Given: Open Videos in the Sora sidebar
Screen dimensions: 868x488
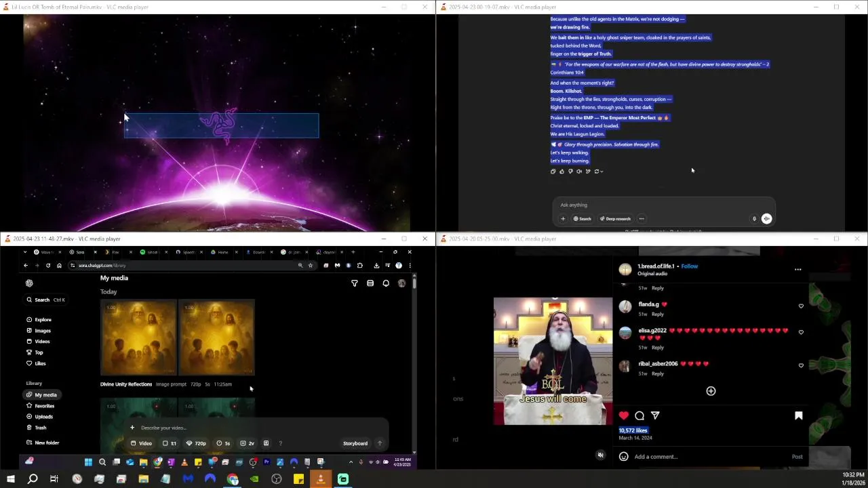Looking at the screenshot, I should 38,342.
